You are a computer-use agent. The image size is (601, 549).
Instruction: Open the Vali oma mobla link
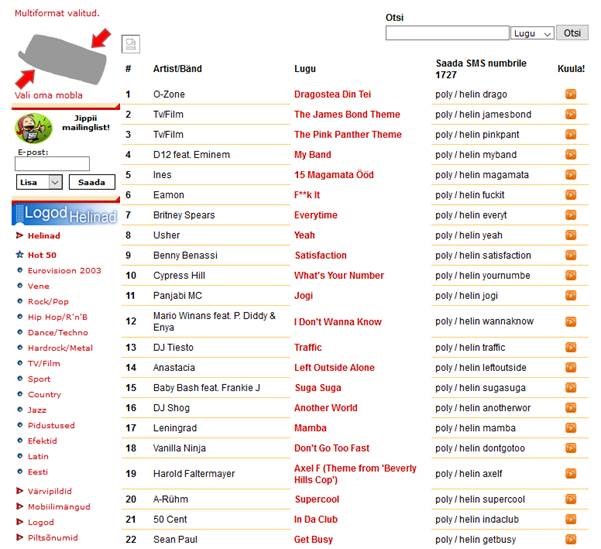pos(48,95)
